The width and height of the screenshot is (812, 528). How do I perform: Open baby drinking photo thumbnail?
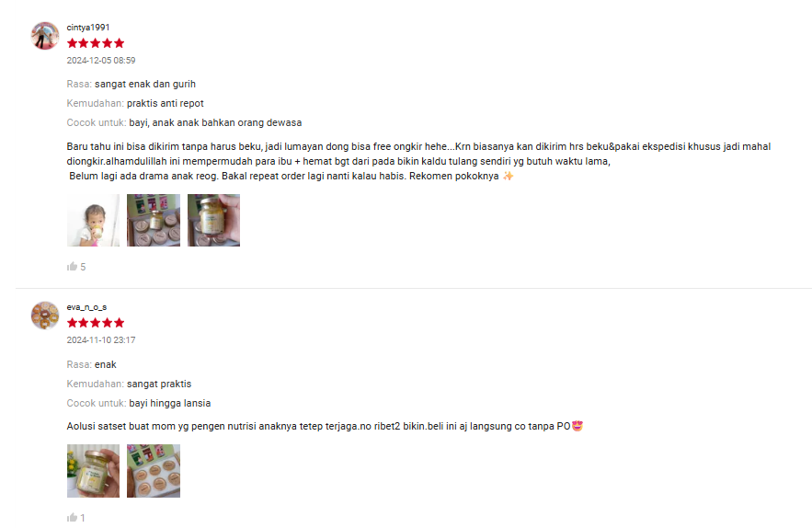[93, 220]
